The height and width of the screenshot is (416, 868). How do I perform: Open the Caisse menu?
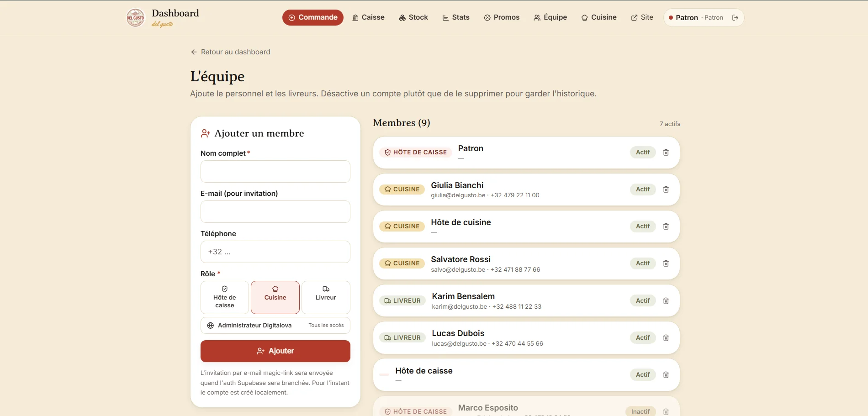coord(368,17)
